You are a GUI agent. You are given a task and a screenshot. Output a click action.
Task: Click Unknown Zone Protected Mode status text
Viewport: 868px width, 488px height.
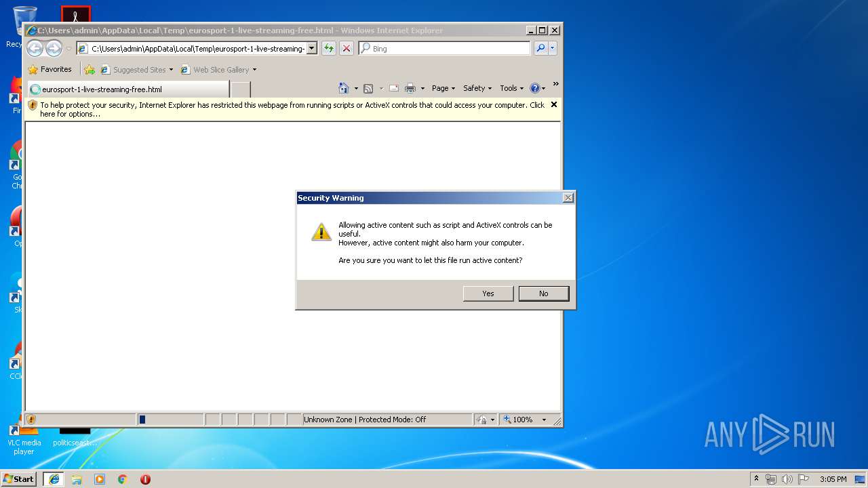point(365,420)
